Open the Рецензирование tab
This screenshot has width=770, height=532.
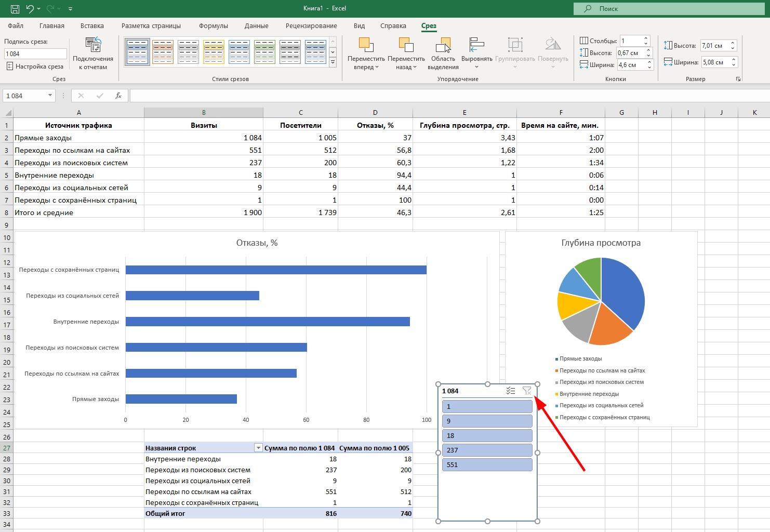tap(311, 25)
